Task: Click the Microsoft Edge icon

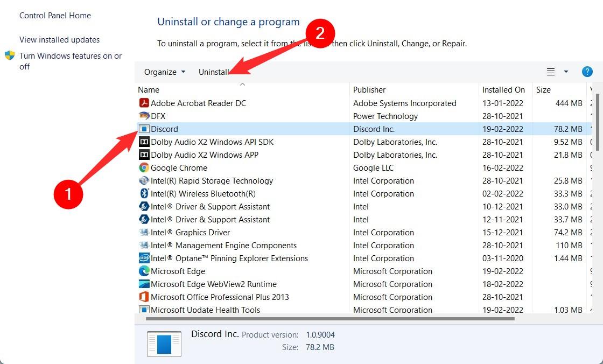Action: [144, 271]
